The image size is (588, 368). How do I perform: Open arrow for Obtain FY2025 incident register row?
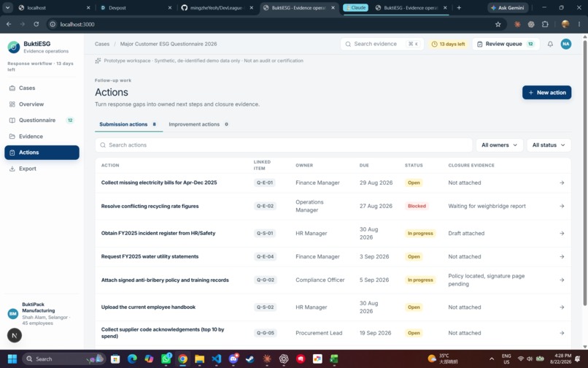[x=562, y=233]
